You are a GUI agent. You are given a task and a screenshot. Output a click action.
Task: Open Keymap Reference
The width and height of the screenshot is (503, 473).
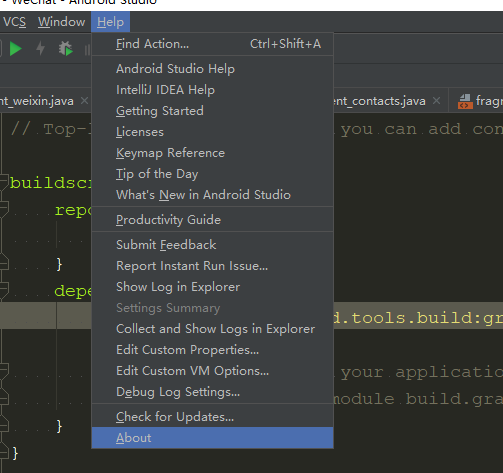(213, 153)
